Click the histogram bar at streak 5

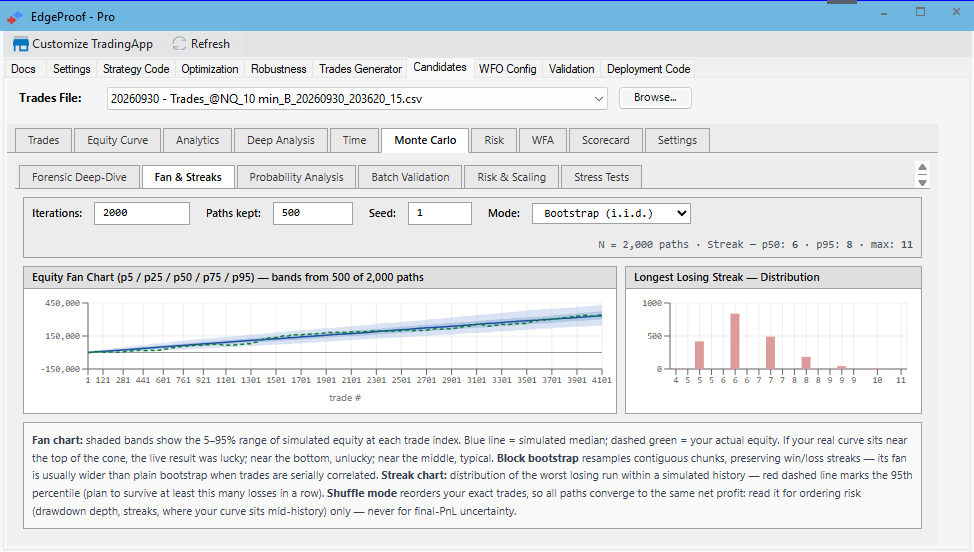[x=699, y=355]
